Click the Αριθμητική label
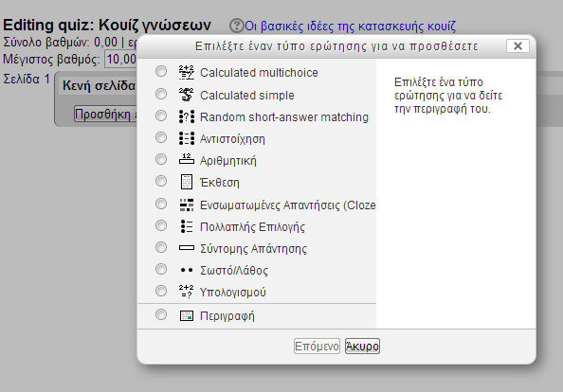Screen dimensions: 563x392 pos(228,160)
